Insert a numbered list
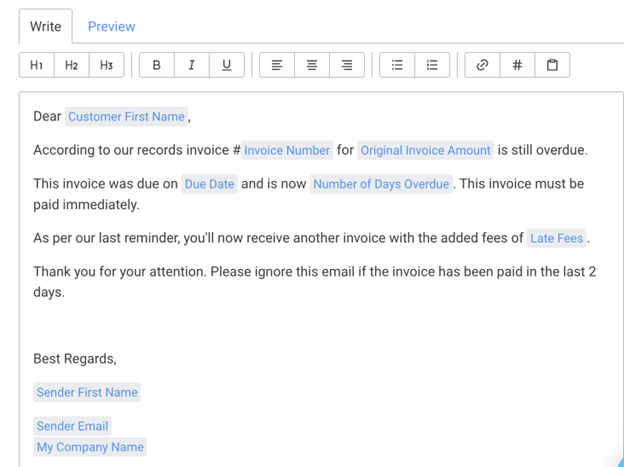The height and width of the screenshot is (467, 624). click(x=432, y=65)
